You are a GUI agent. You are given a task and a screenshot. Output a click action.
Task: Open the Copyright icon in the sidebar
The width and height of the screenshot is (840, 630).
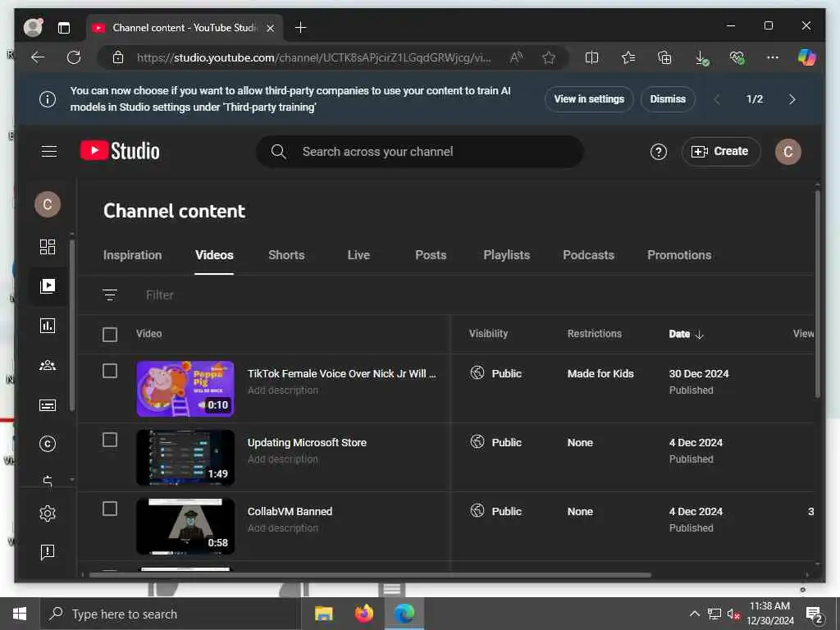48,444
